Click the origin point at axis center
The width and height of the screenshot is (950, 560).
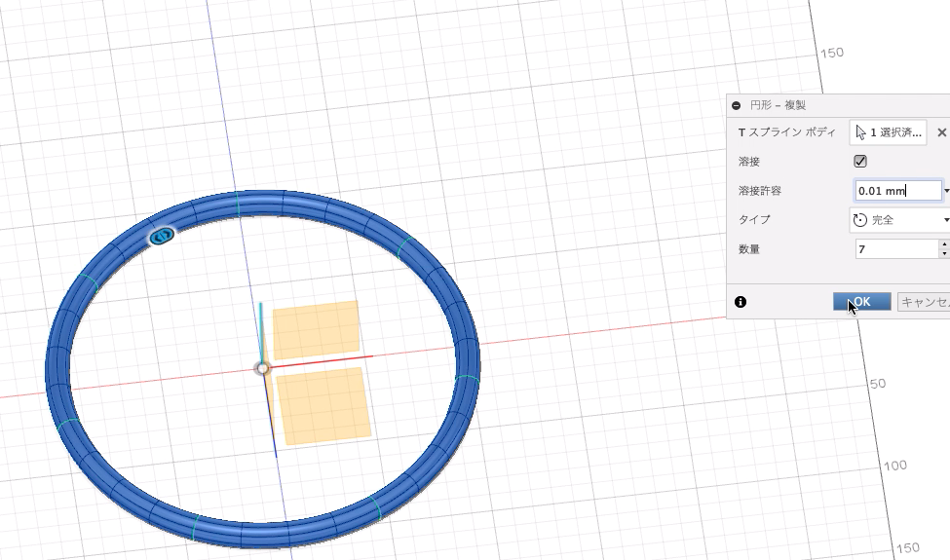[262, 368]
